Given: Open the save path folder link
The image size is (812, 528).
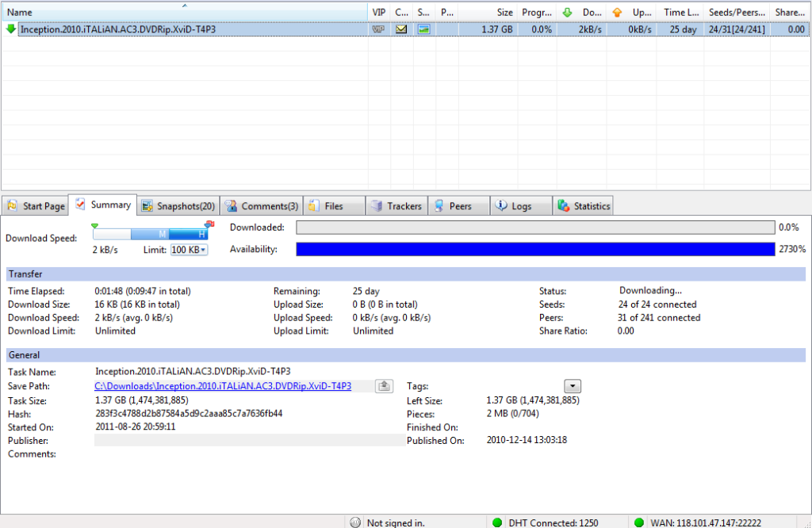Looking at the screenshot, I should pos(222,386).
